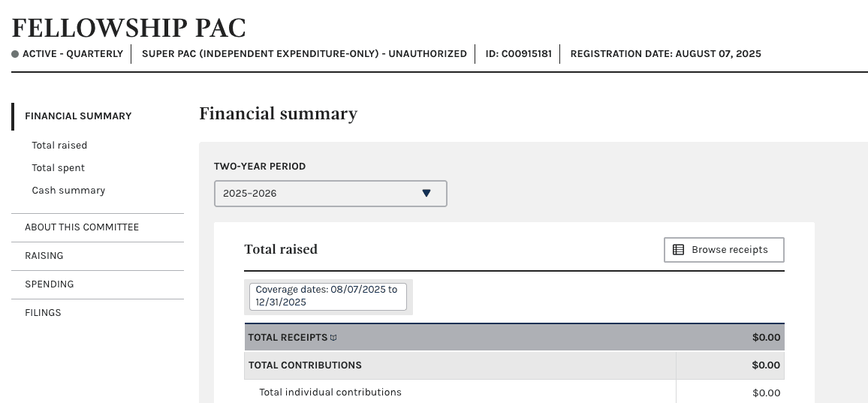Screen dimensions: 868x403
Task: Open the 2025–2026 period select box
Action: click(x=330, y=194)
